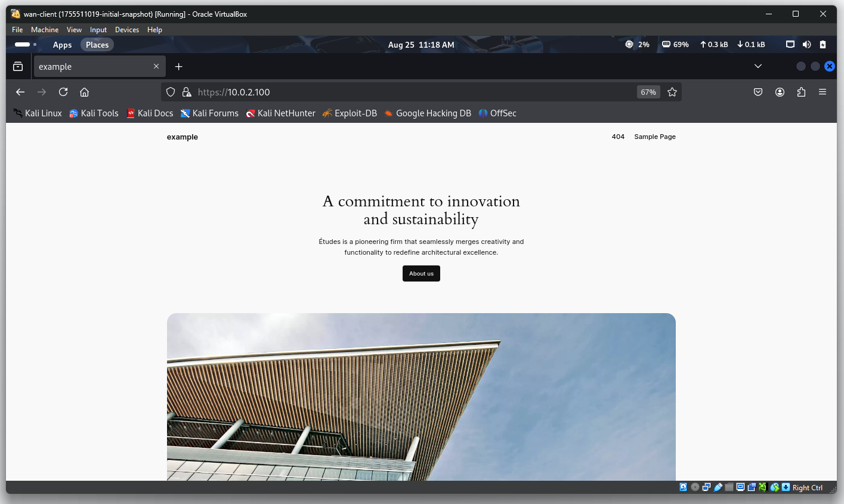Bookmark this page with star icon
Viewport: 844px width, 504px height.
(x=672, y=92)
